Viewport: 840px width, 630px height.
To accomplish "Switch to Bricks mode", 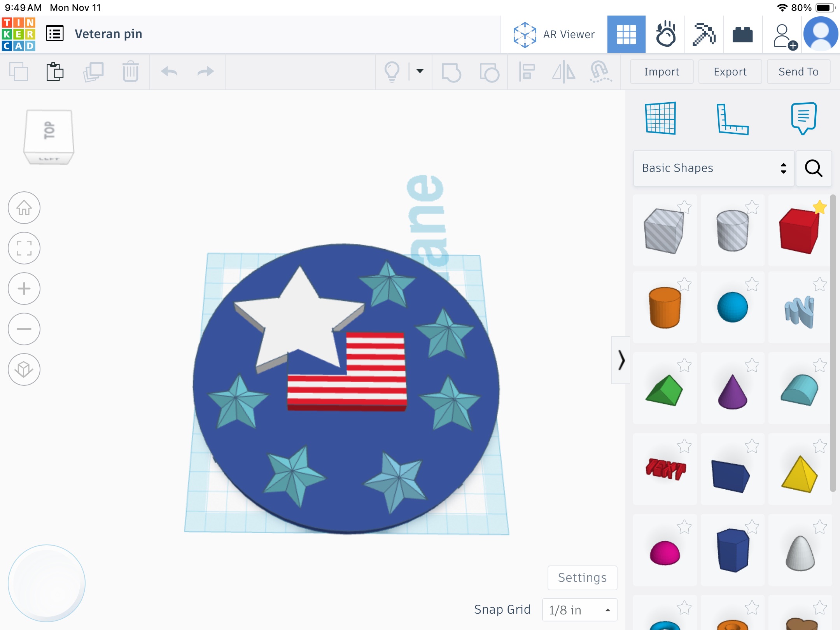I will point(742,34).
